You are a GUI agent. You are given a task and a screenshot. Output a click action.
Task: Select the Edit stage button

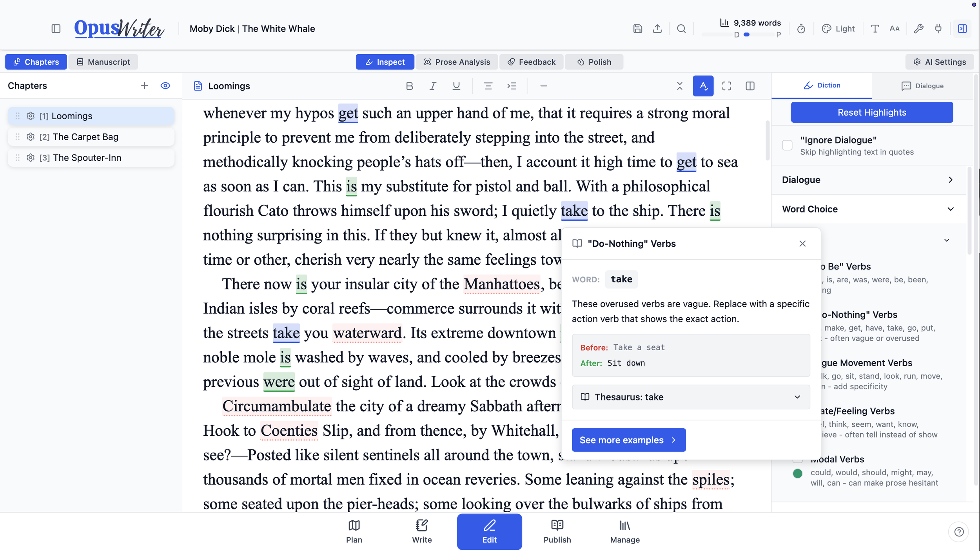[x=489, y=531]
